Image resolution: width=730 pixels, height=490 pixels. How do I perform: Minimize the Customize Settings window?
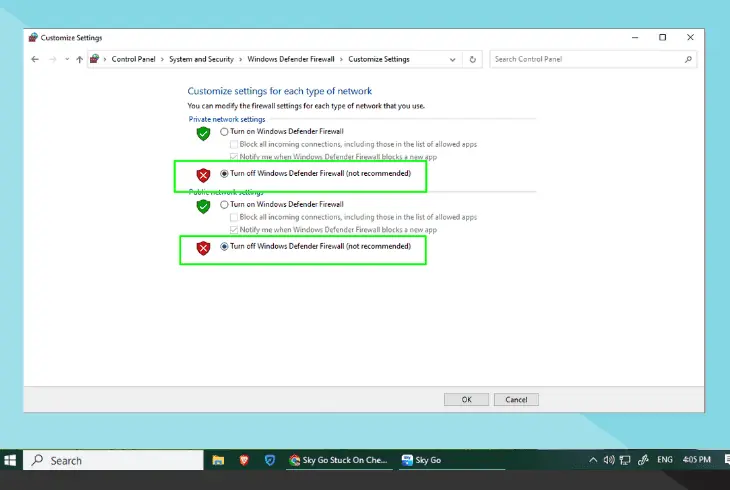(x=635, y=38)
